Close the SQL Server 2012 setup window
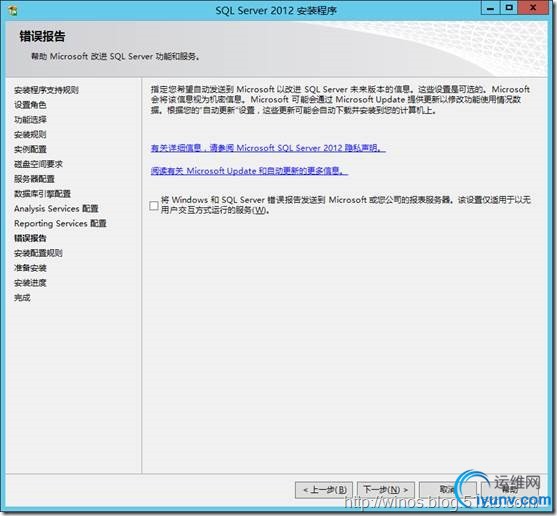 (533, 8)
